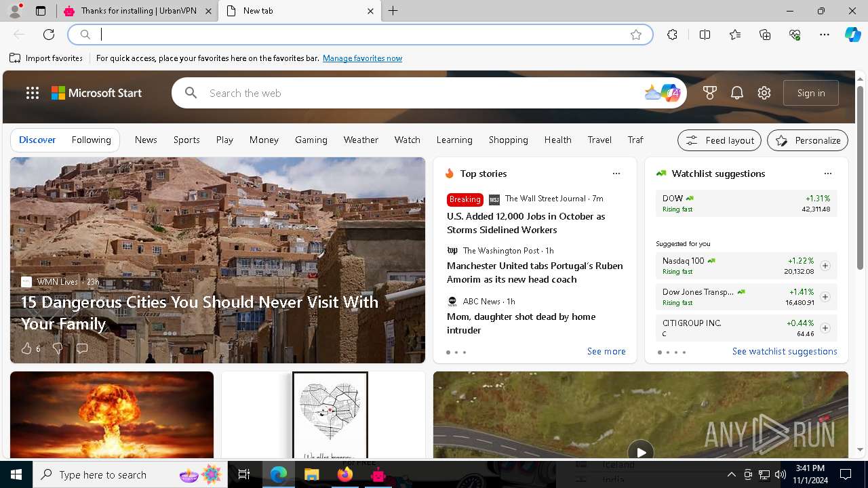Dislike the Dangerous Cities article
This screenshot has width=868, height=488.
coord(58,348)
